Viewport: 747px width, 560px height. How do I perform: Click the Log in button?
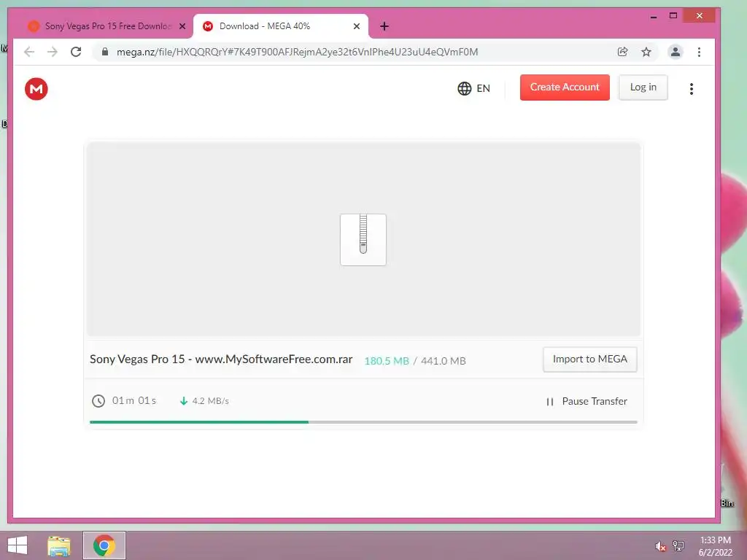pyautogui.click(x=643, y=87)
